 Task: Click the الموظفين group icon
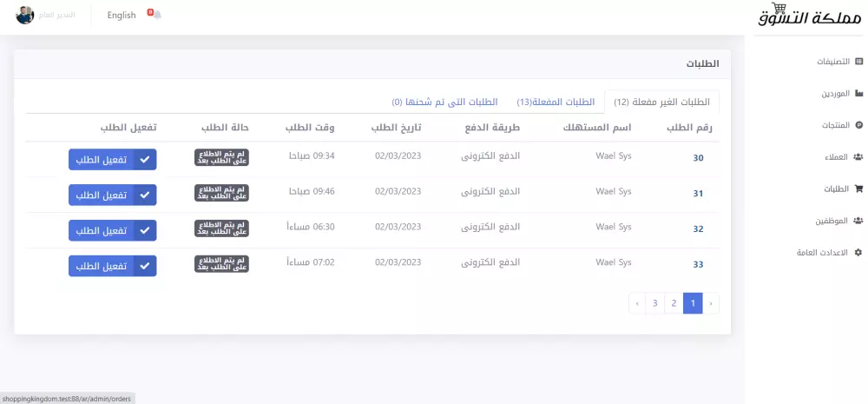858,220
